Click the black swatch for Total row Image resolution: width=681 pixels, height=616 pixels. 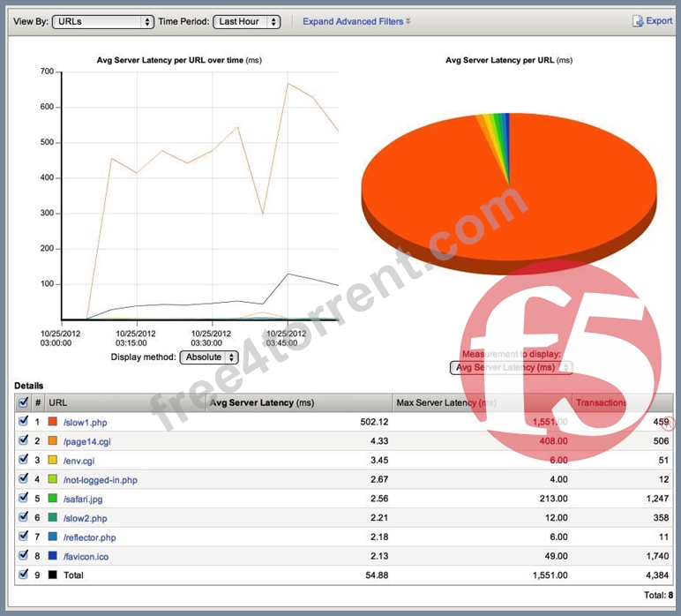53,575
